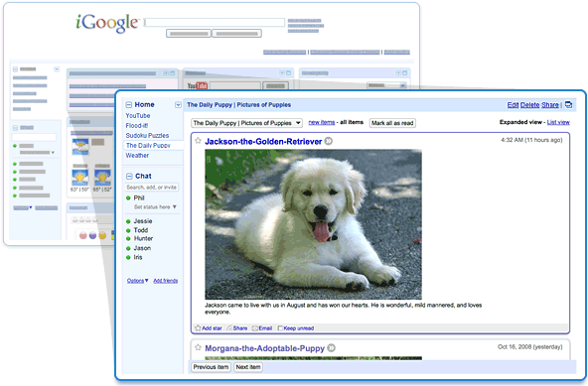Start chat with Jessie

(x=143, y=221)
